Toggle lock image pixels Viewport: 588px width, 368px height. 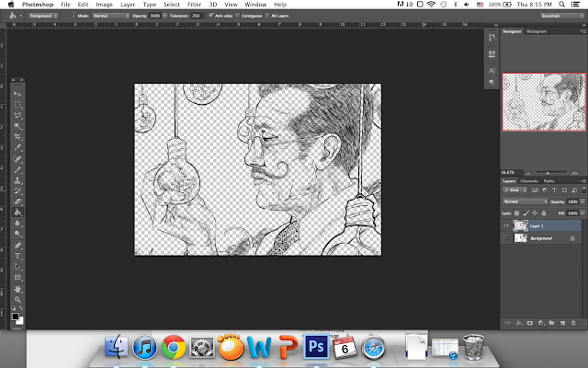526,213
